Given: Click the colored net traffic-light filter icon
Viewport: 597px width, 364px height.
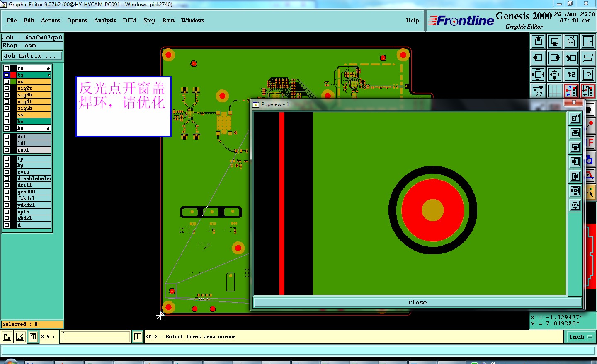Looking at the screenshot, I should [x=571, y=91].
